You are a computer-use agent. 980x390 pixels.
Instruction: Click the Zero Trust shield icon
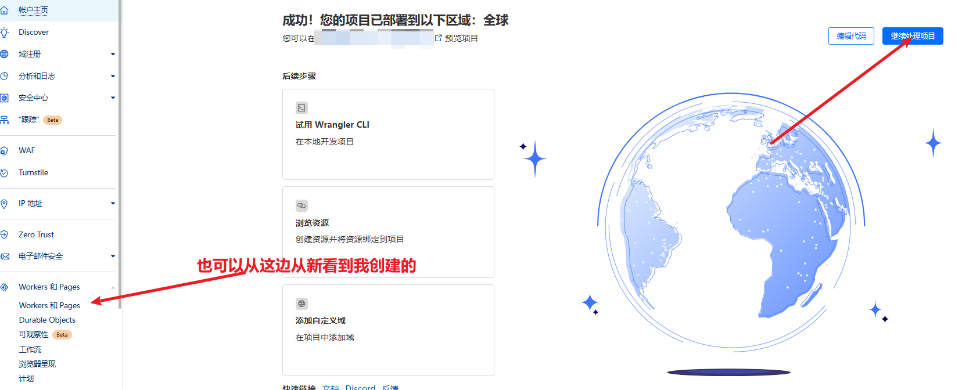coord(4,234)
